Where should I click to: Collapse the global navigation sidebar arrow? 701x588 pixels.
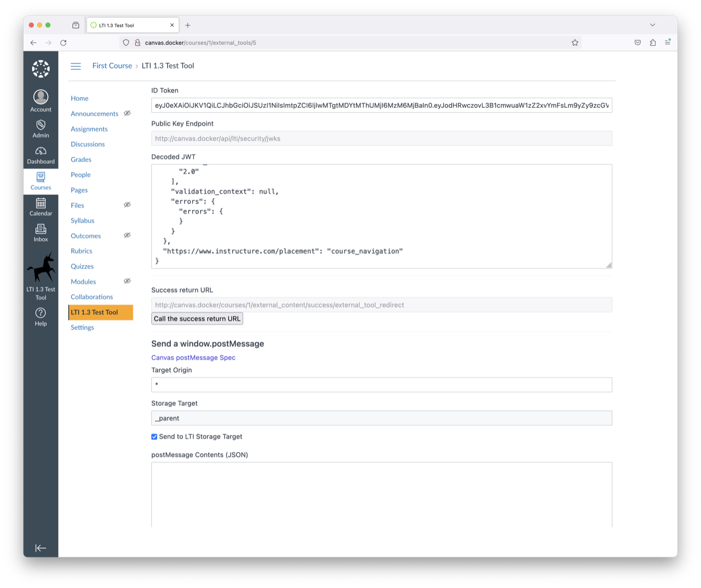point(41,548)
